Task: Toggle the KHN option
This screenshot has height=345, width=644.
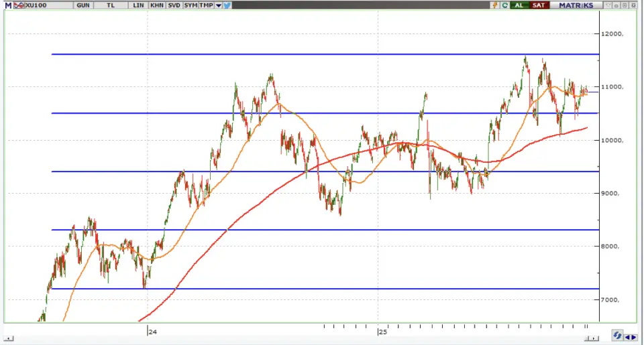Action: (156, 5)
